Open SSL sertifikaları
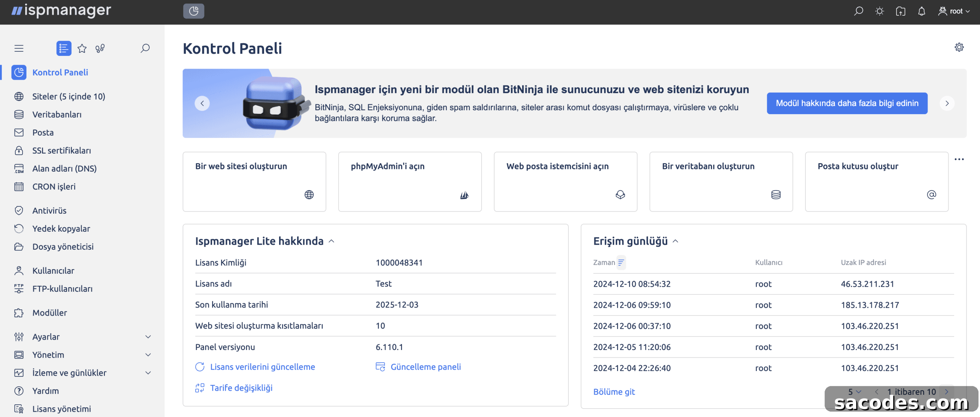This screenshot has width=980, height=417. (62, 150)
